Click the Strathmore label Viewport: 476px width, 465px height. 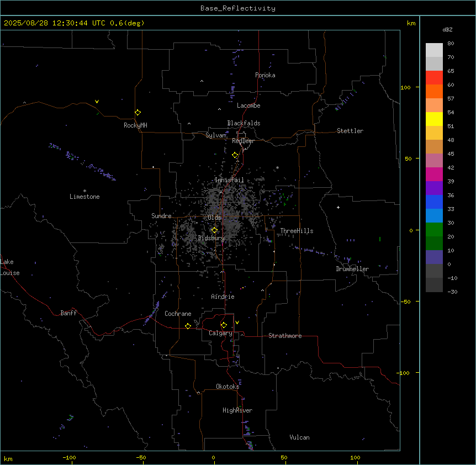(x=285, y=336)
